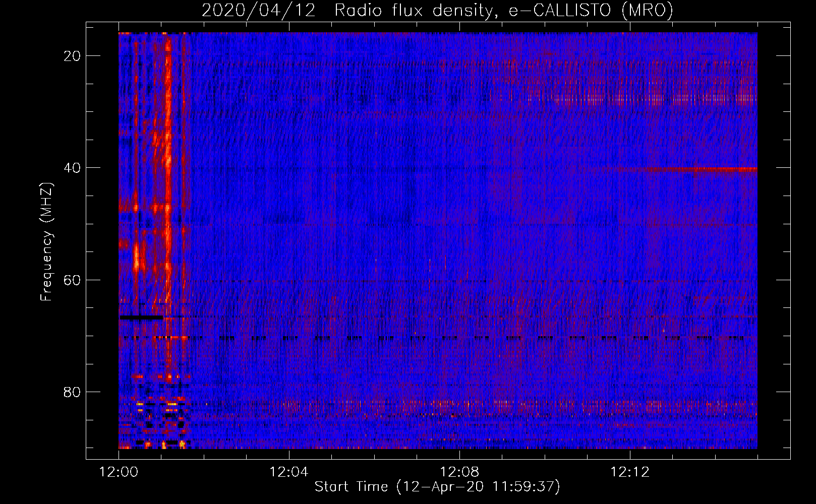Click the 'Frequency (MHZ)' axis label

(46, 242)
